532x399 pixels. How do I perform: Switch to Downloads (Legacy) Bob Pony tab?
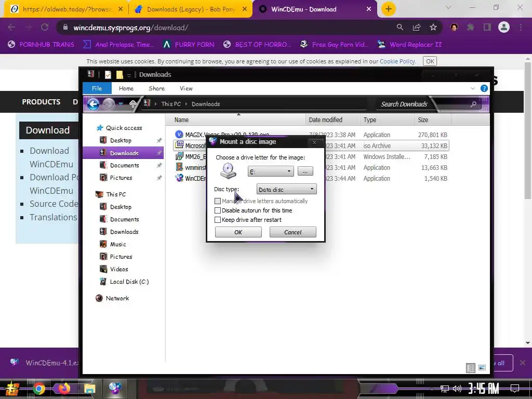click(x=191, y=9)
